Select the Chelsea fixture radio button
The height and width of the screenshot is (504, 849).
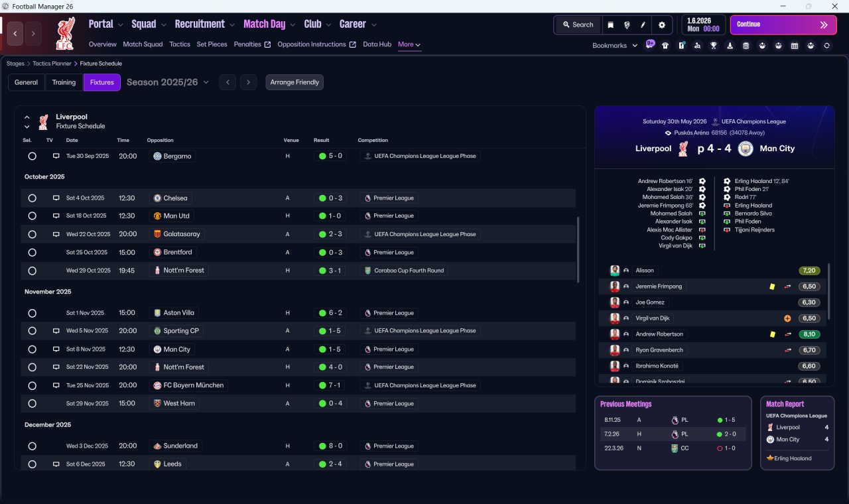(32, 198)
